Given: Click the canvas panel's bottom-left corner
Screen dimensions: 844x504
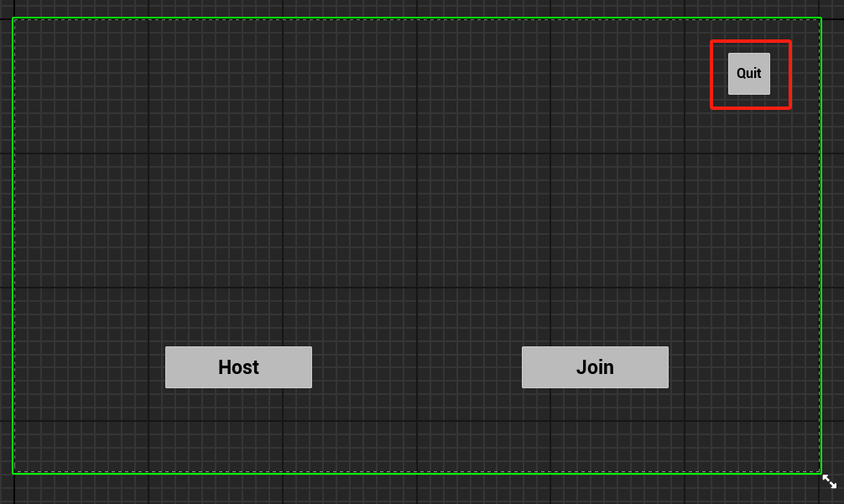Looking at the screenshot, I should click(x=13, y=473).
